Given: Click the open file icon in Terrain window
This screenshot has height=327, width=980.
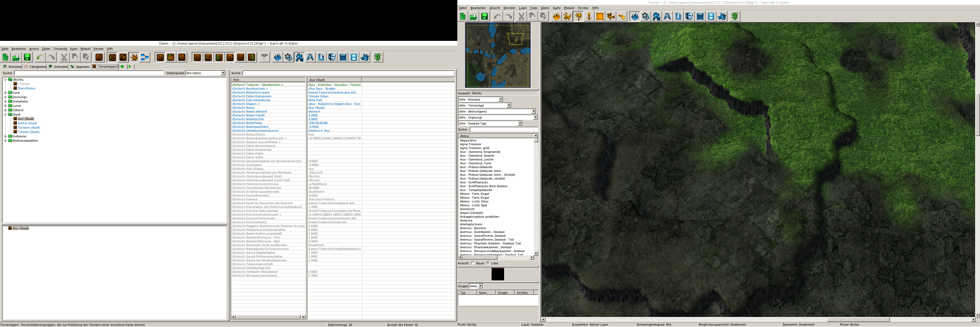Looking at the screenshot, I should click(x=473, y=16).
